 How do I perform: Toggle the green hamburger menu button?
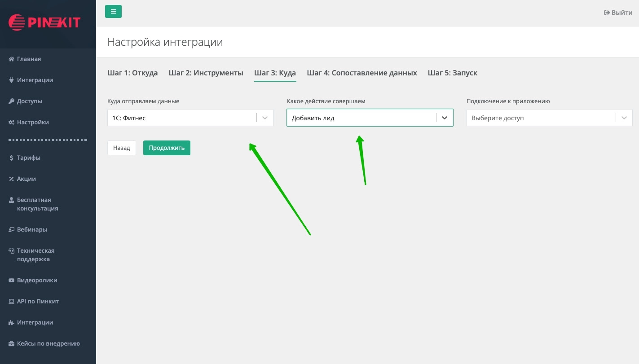coord(113,12)
